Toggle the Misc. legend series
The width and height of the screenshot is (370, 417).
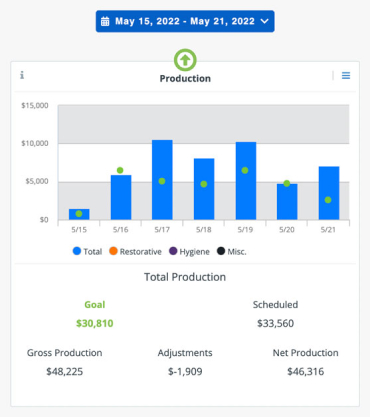tap(232, 251)
